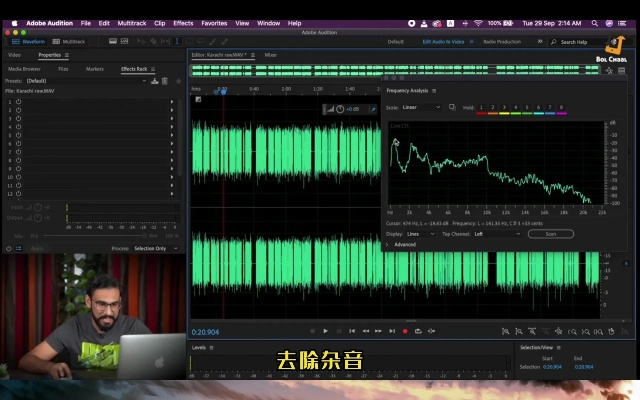Click magenta swatch under Hold 8

pos(561,113)
